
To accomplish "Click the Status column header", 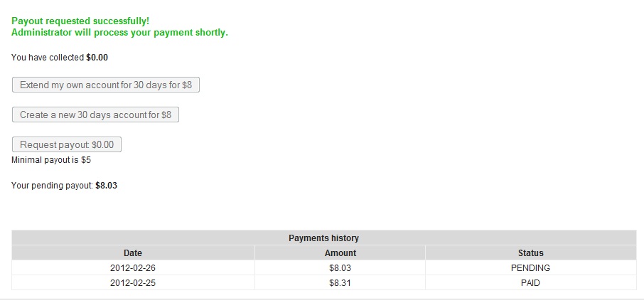I will click(x=530, y=253).
